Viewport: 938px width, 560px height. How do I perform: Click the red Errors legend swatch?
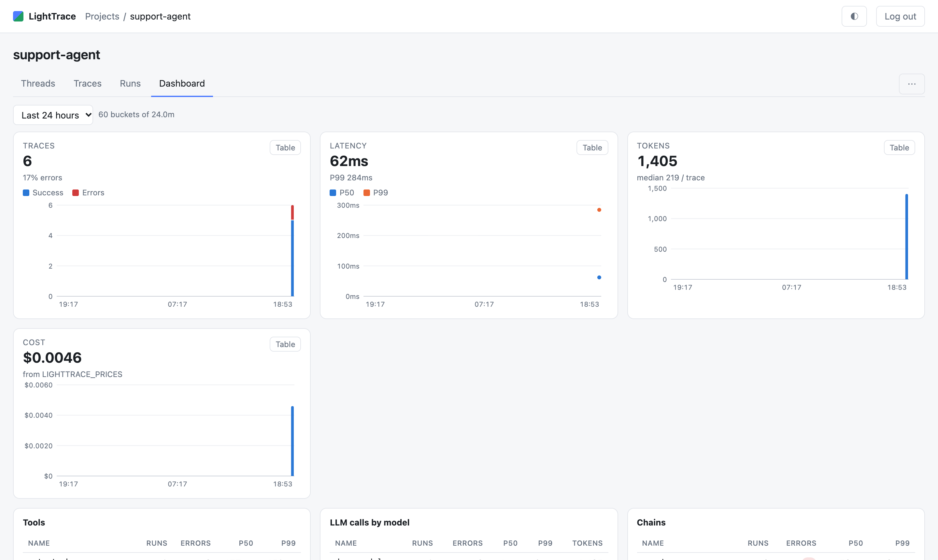(76, 193)
